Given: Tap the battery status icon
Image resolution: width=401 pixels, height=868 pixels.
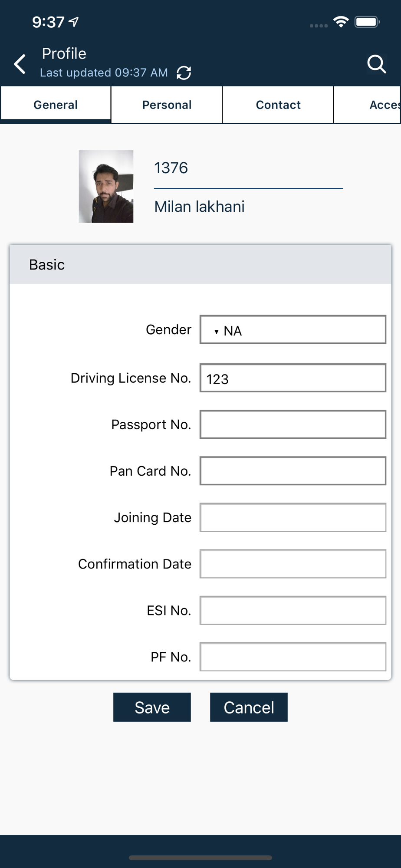Looking at the screenshot, I should click(x=367, y=22).
